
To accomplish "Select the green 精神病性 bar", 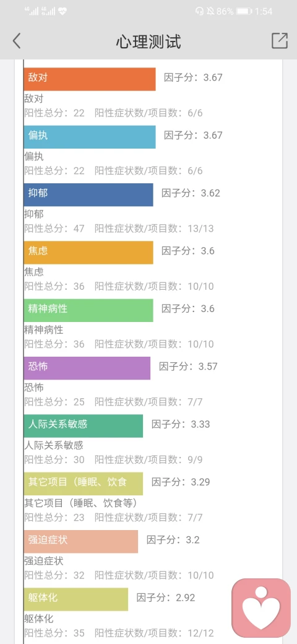I will [x=88, y=310].
